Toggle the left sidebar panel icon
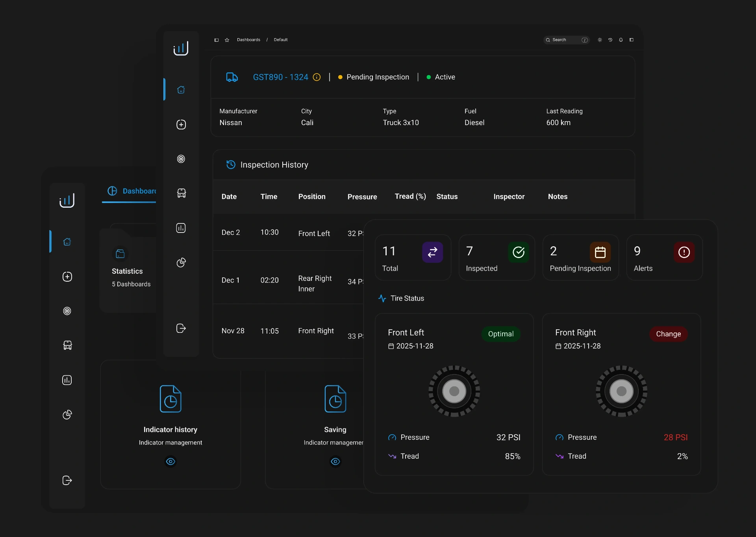This screenshot has width=756, height=537. pyautogui.click(x=216, y=40)
